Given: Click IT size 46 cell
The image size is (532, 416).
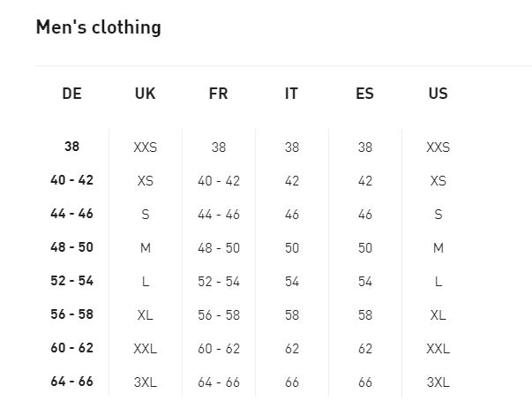Looking at the screenshot, I should click(x=292, y=215).
